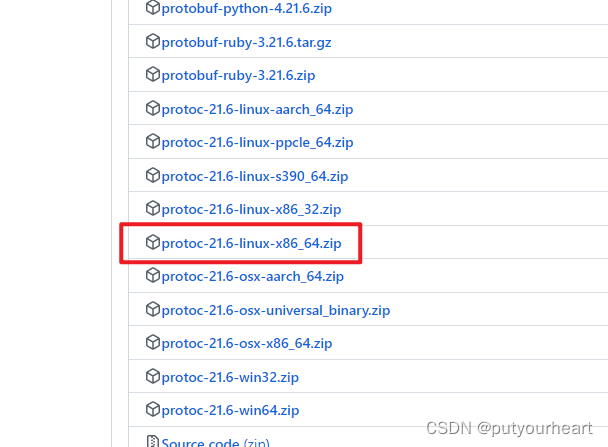This screenshot has height=447, width=608.
Task: Click package icon beside protoc-21.6-linux-x86_64.zip
Action: 153,242
